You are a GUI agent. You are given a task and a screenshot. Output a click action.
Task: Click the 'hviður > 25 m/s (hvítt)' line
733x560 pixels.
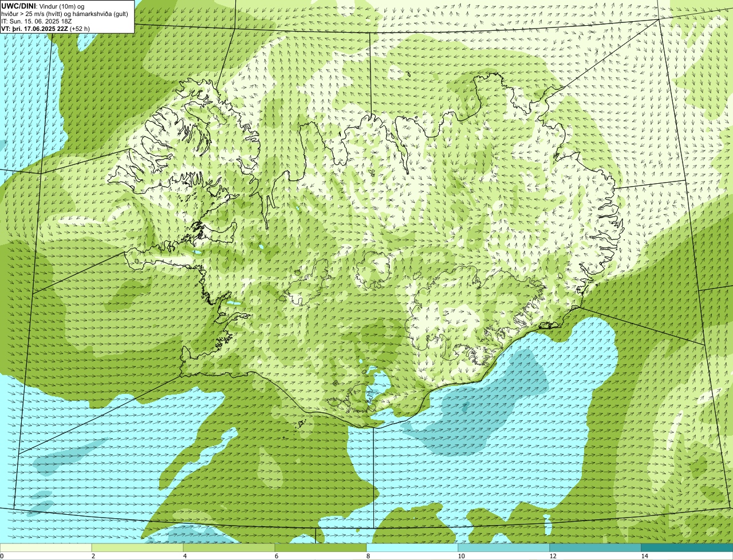click(x=65, y=14)
